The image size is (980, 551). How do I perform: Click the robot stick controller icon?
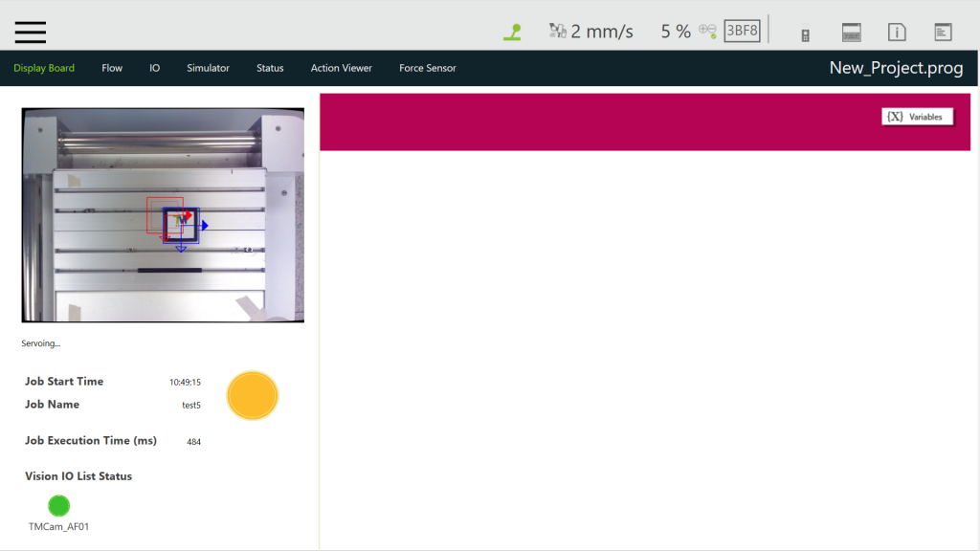[x=806, y=33]
